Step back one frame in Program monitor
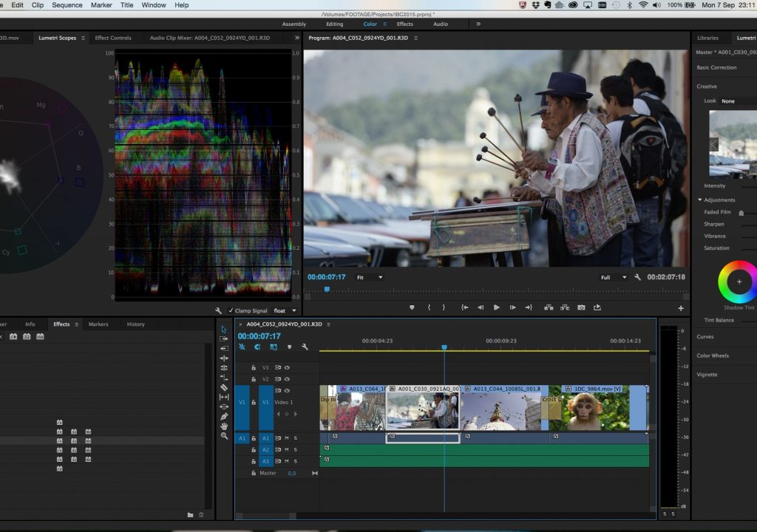 (x=481, y=307)
